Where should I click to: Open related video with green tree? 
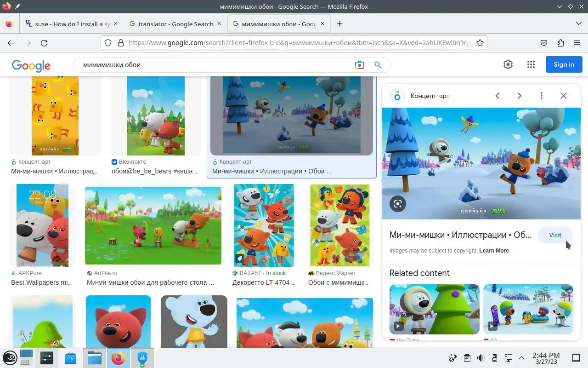point(435,309)
